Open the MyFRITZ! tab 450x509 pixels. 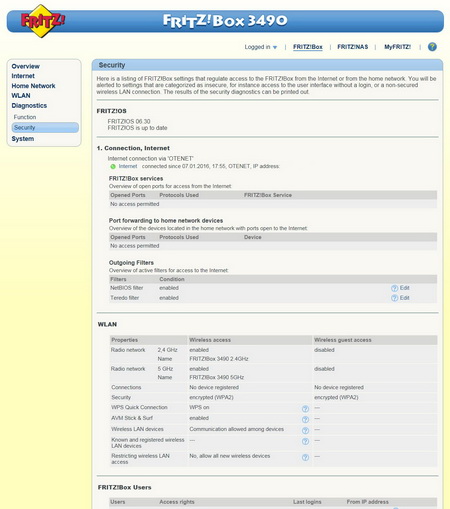click(397, 47)
